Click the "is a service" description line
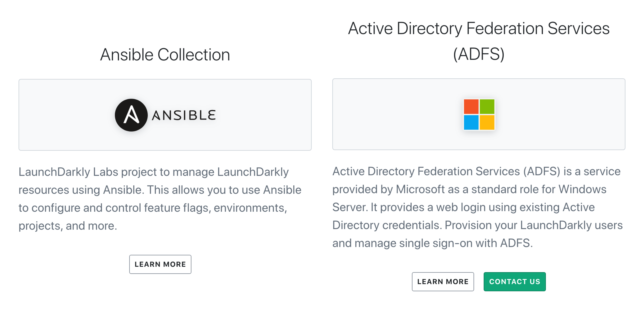Viewport: 644px width, 314px height. (x=476, y=172)
